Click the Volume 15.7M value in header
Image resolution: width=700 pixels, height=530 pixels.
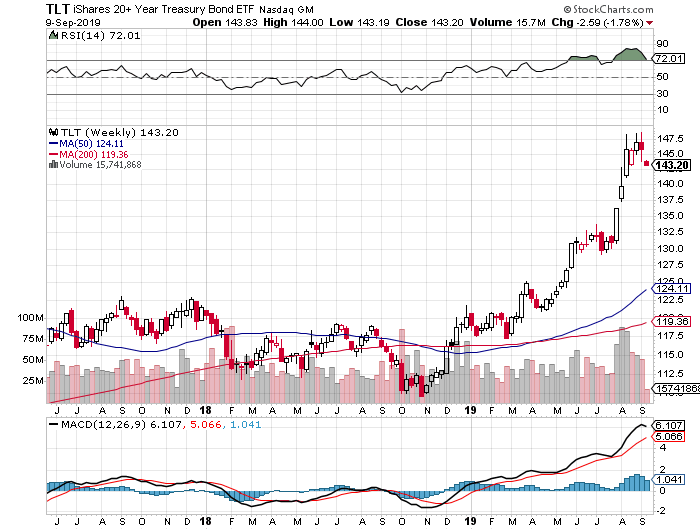point(508,22)
